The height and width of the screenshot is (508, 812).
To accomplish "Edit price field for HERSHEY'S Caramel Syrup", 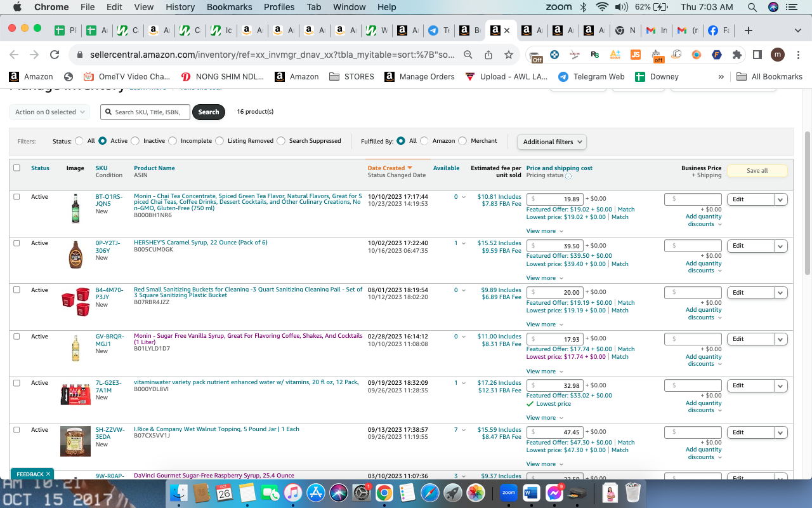I will tap(555, 246).
